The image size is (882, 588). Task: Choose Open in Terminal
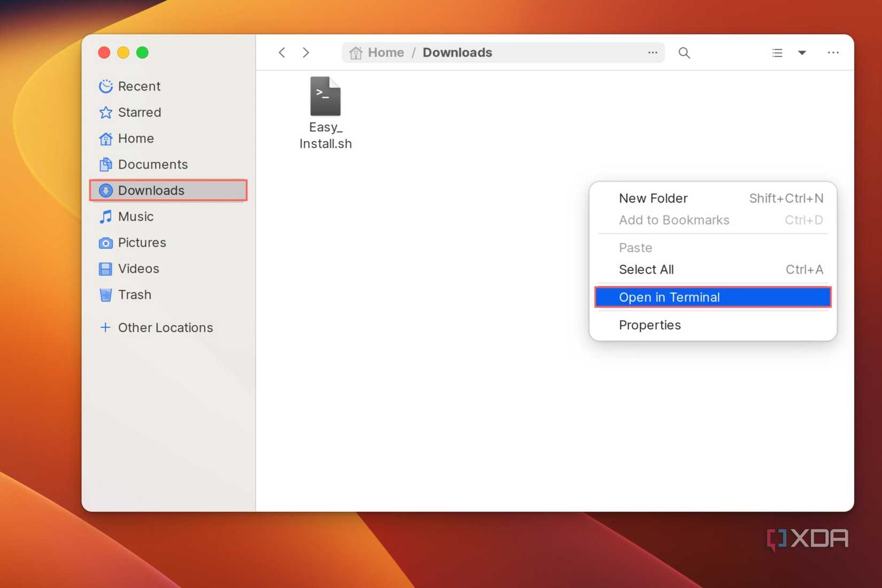tap(713, 297)
